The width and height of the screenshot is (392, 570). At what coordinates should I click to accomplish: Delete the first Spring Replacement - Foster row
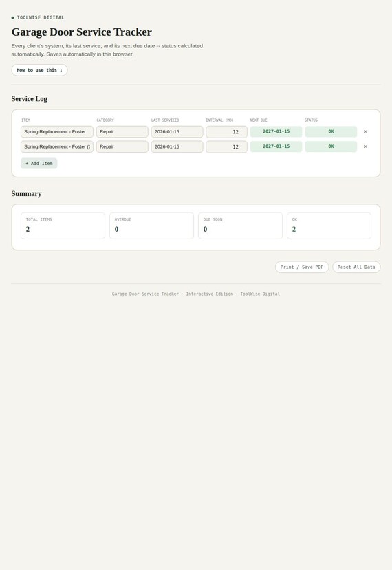click(x=365, y=131)
